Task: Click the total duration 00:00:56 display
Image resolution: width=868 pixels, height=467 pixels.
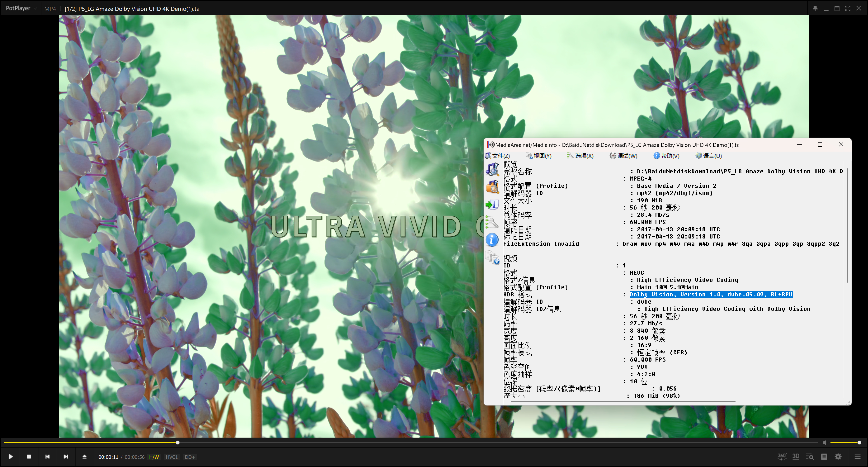Action: tap(134, 457)
